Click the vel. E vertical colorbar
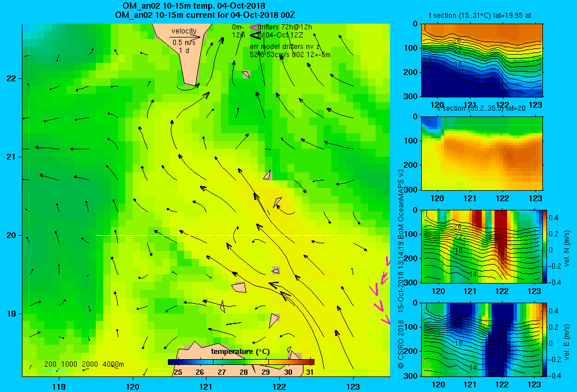 545,340
